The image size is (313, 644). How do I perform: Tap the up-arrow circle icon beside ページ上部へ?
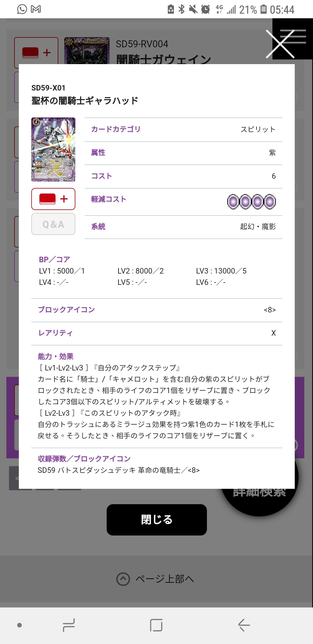123,579
